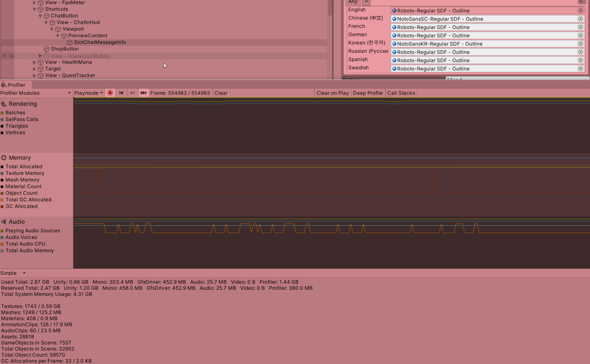Open the Profiler Modules dropdown

[x=35, y=93]
